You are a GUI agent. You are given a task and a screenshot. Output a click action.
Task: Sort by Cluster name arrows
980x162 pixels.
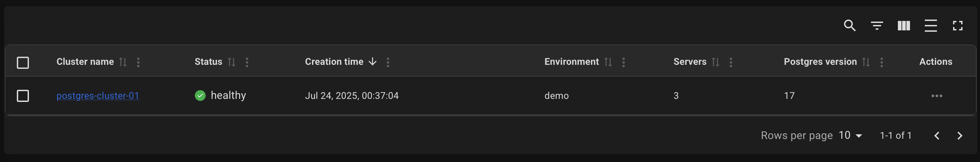(123, 62)
